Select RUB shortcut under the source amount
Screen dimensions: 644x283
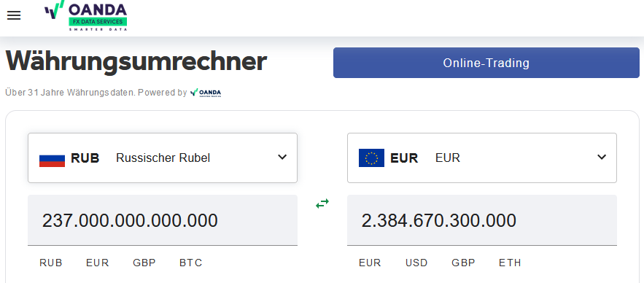click(x=51, y=263)
